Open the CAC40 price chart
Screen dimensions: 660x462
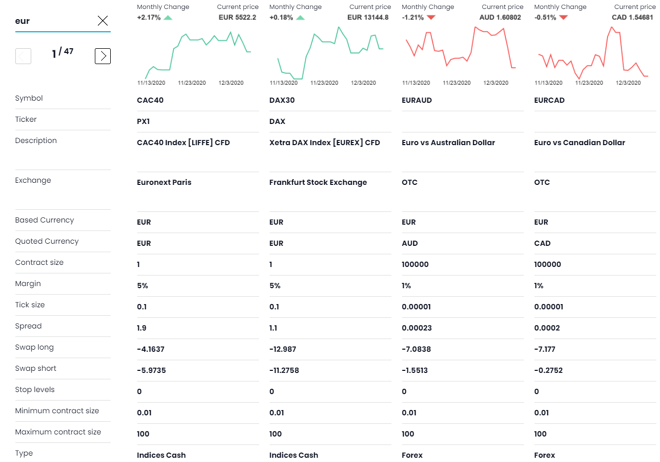[198, 55]
